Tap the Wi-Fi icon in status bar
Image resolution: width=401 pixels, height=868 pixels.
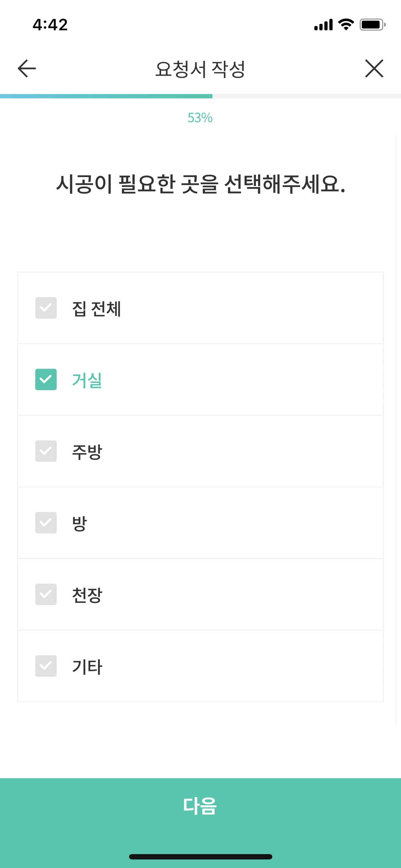pos(344,25)
